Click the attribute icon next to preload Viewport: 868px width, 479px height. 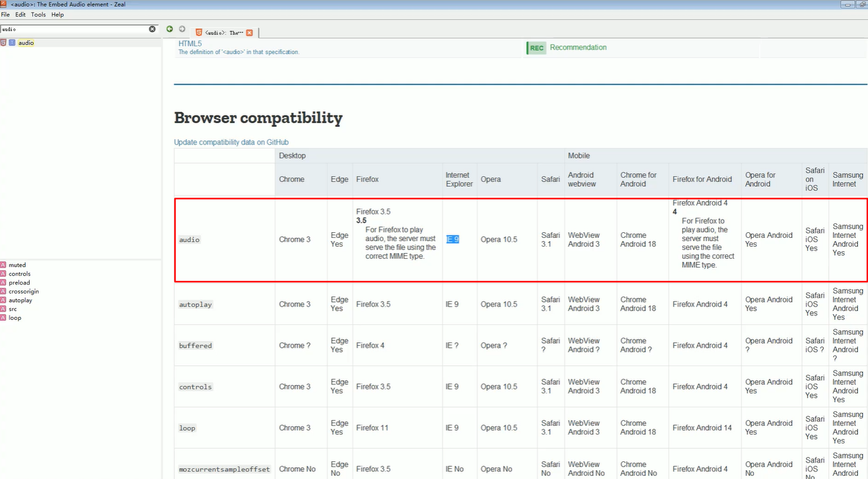click(x=4, y=283)
